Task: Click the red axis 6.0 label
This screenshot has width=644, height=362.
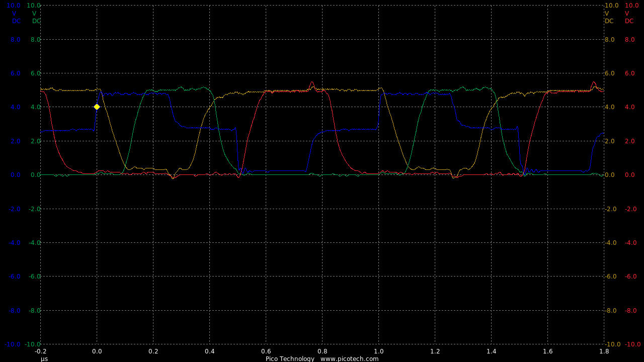Action: 630,73
